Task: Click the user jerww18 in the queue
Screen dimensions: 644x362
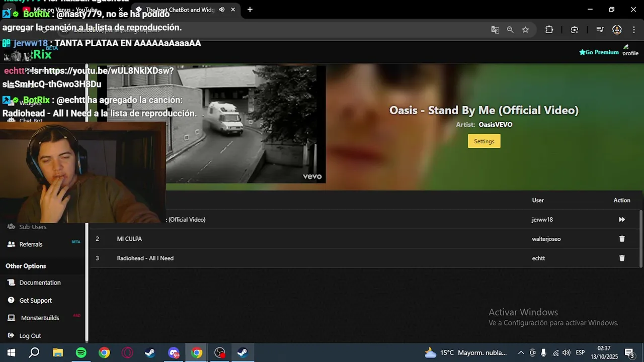Action: pyautogui.click(x=542, y=220)
